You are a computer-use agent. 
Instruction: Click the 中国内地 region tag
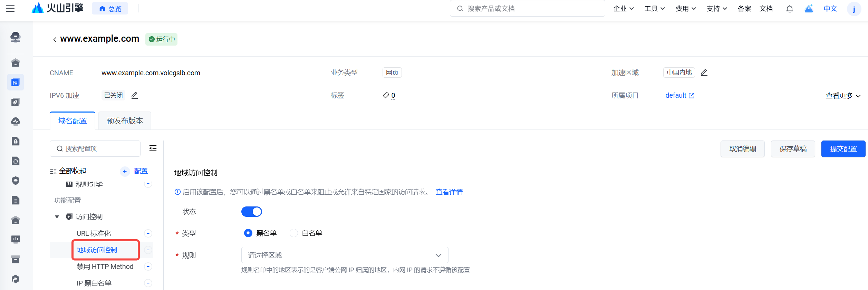[679, 72]
